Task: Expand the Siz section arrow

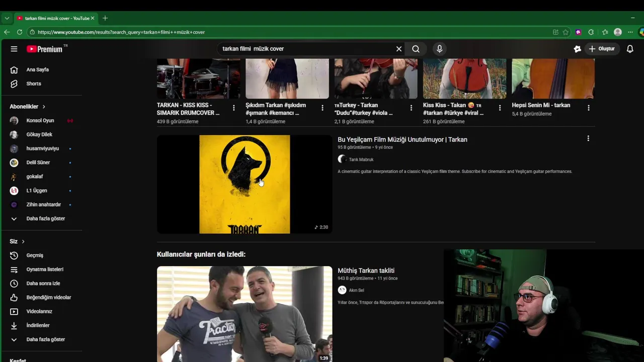Action: [23, 242]
